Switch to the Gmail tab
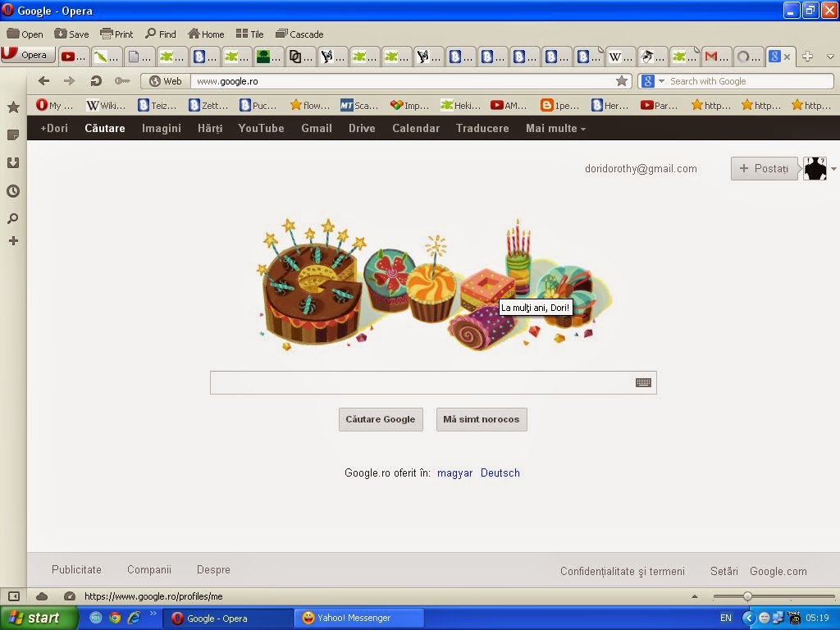The image size is (840, 630). [716, 57]
